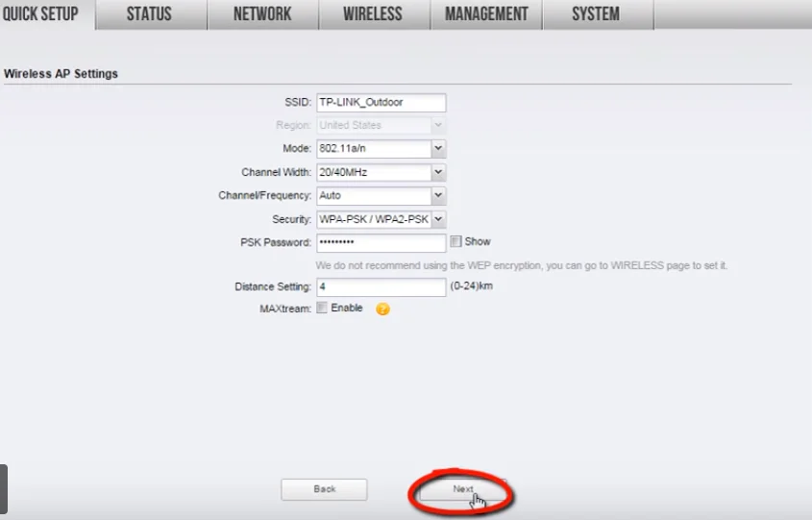Enable the Show password checkbox
The image size is (812, 520).
click(x=455, y=242)
